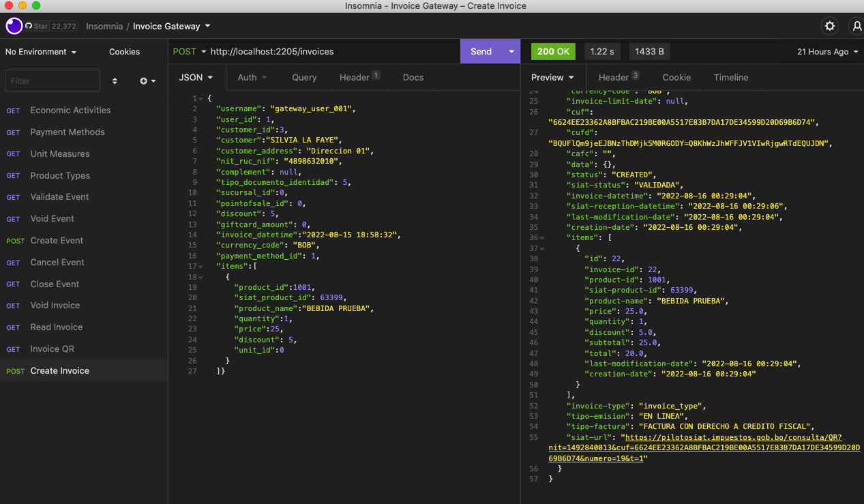Collapse the items array in request body

tap(200, 266)
